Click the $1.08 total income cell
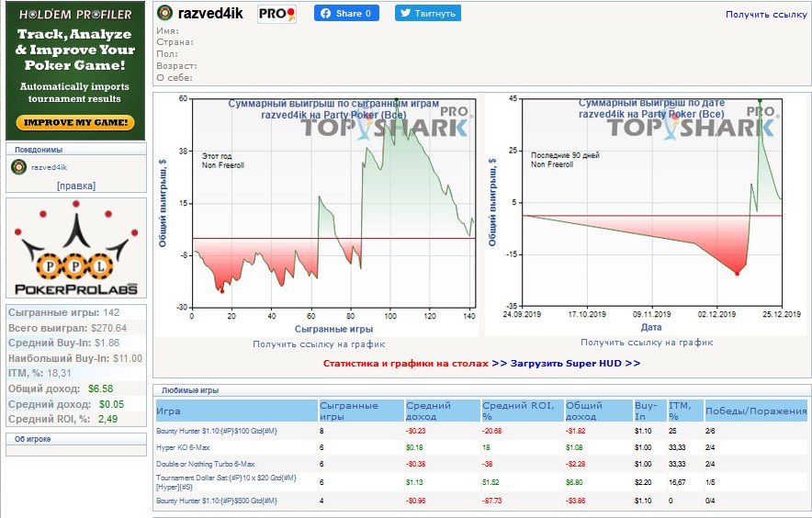Screen dimensions: 812x518 coord(574,447)
